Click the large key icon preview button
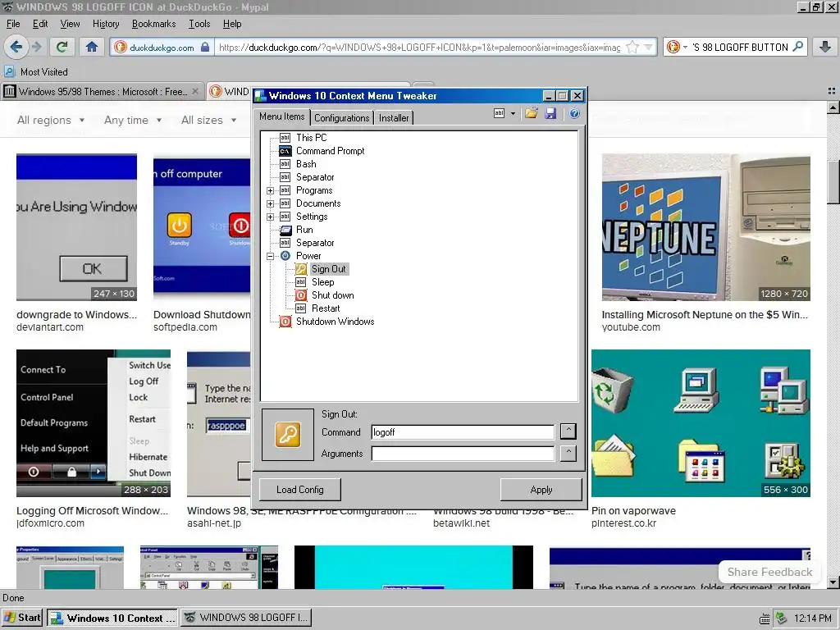The height and width of the screenshot is (630, 840). (288, 435)
